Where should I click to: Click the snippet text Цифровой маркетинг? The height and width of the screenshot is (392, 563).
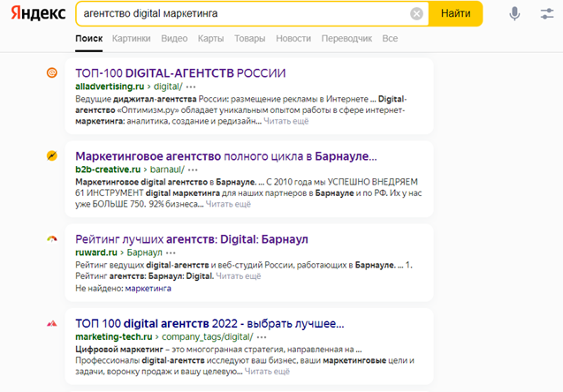(119, 350)
